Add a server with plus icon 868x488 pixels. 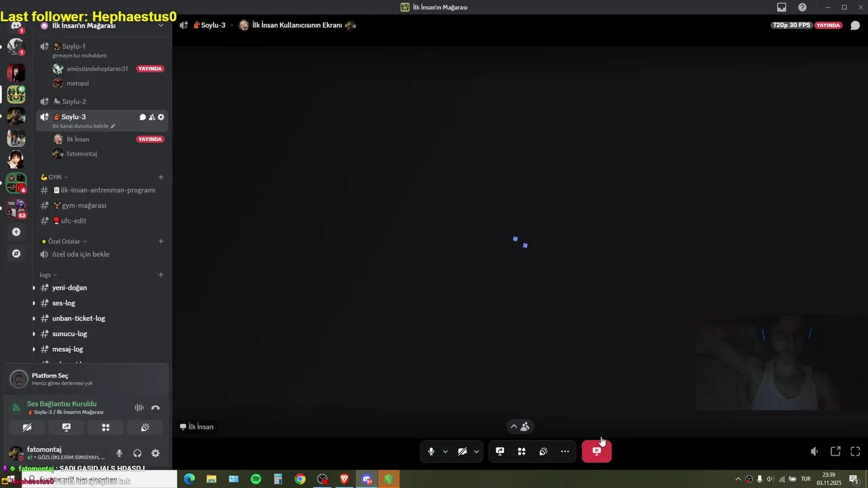[16, 232]
